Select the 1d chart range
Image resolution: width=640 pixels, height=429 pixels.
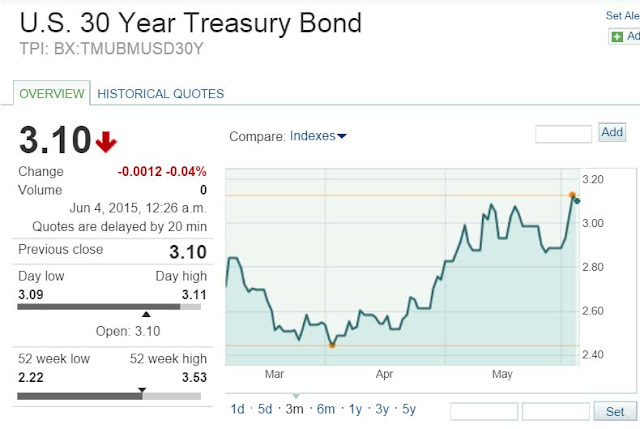click(x=238, y=409)
